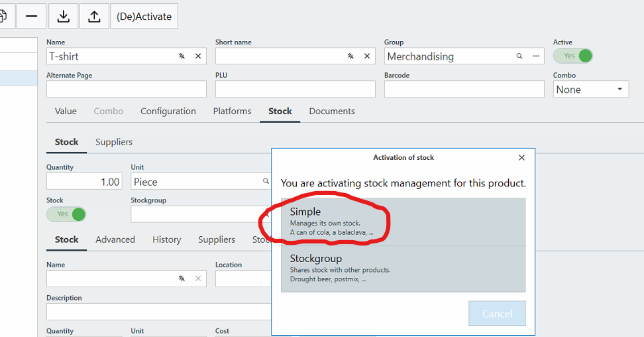The image size is (644, 337).
Task: Choose the Stockgroup stock option
Action: [x=403, y=269]
